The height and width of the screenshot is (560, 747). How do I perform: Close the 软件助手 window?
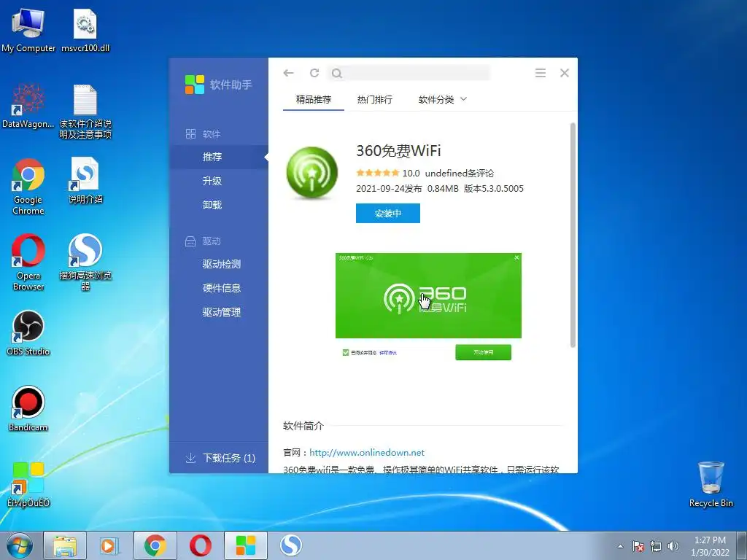pyautogui.click(x=565, y=73)
